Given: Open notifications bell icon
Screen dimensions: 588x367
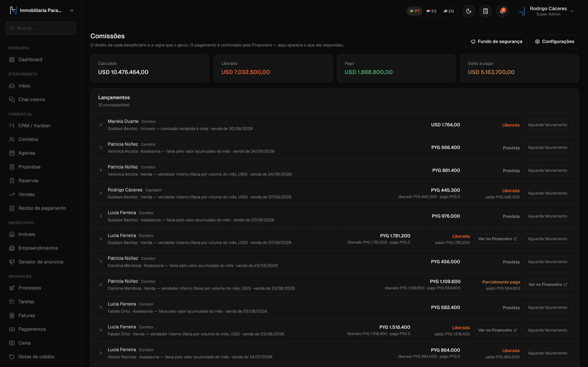Looking at the screenshot, I should pyautogui.click(x=502, y=11).
